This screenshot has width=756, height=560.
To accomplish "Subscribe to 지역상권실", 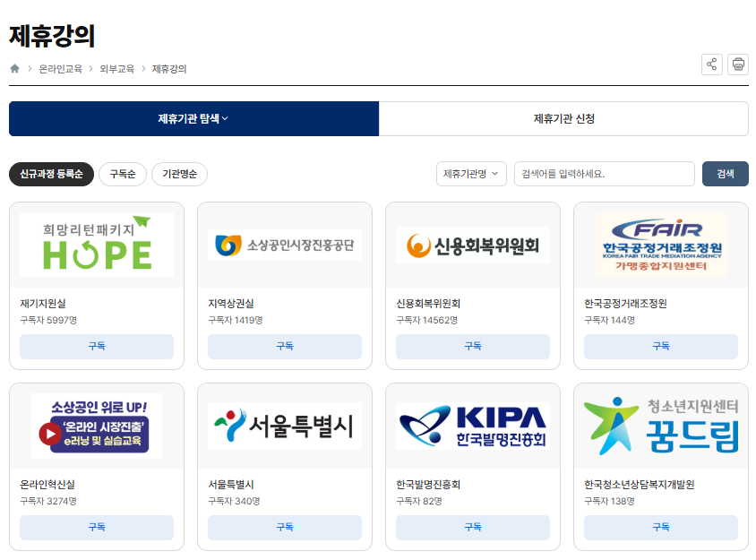I will (285, 347).
